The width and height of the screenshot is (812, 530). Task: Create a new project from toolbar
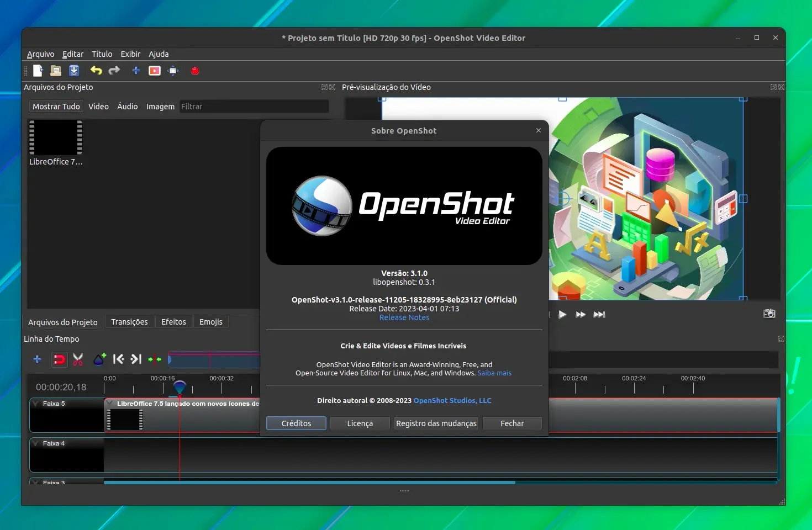[38, 71]
